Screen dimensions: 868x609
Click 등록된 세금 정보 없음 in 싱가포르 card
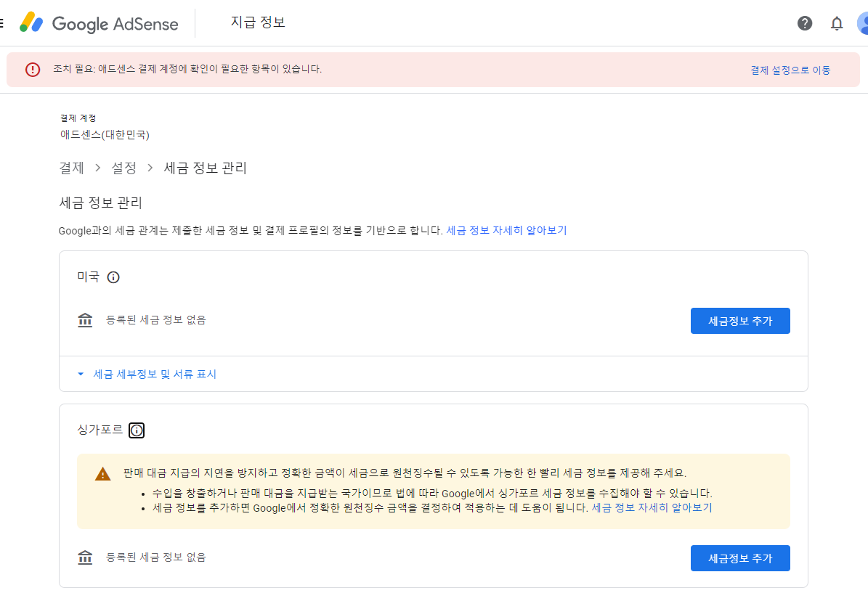click(x=155, y=557)
